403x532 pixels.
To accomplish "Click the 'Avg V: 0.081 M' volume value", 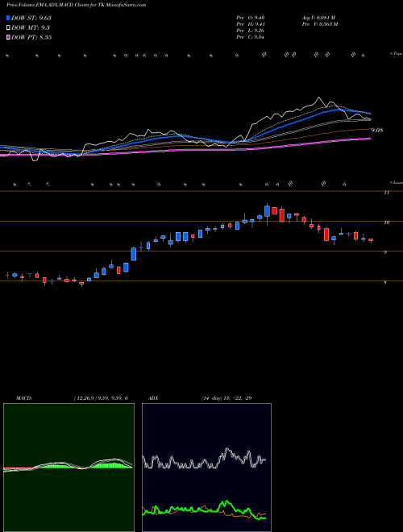I will point(318,18).
